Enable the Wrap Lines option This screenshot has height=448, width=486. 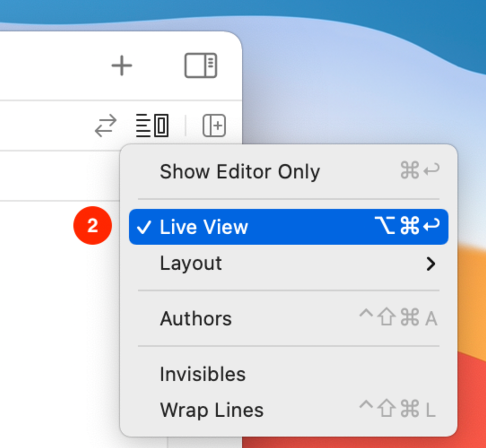[x=212, y=410]
